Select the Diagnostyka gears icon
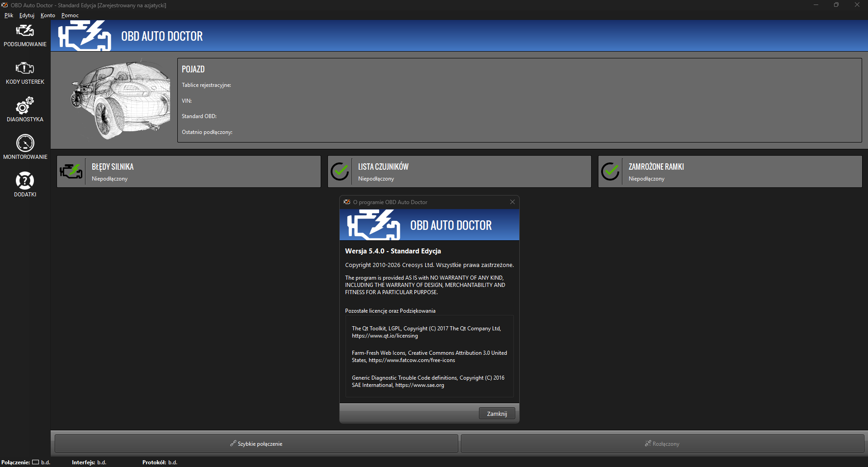Image resolution: width=868 pixels, height=467 pixels. tap(25, 105)
